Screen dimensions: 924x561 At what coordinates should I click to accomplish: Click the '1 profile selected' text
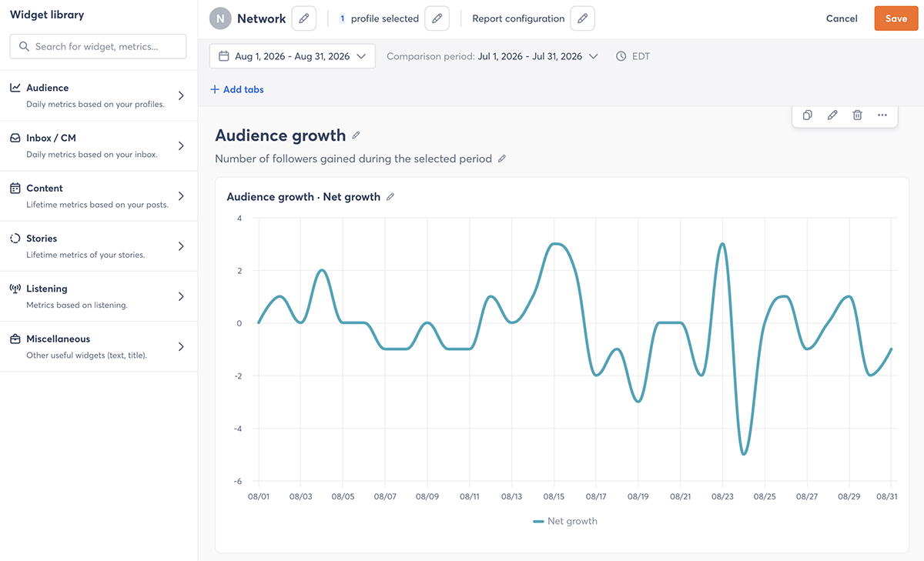coord(379,18)
